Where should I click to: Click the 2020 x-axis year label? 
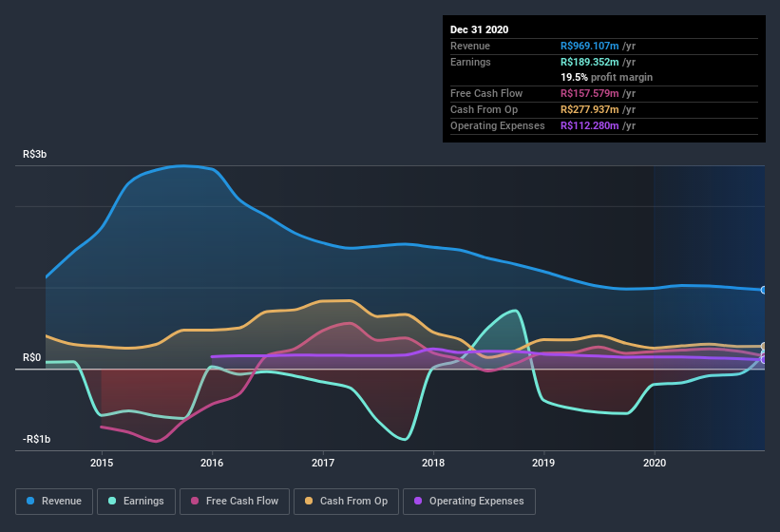(655, 463)
